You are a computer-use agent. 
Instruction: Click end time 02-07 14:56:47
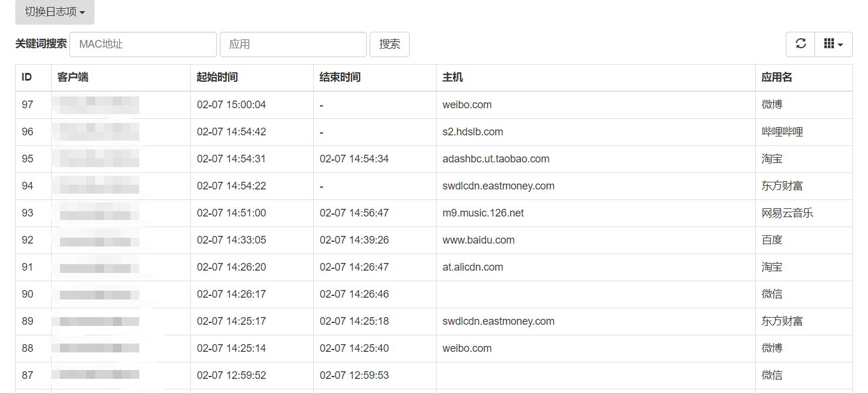pyautogui.click(x=354, y=213)
